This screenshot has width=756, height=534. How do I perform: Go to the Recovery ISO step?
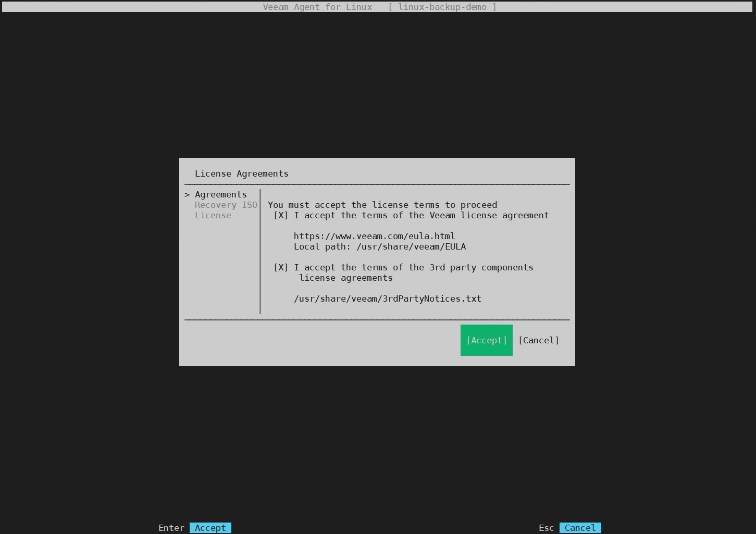click(x=226, y=205)
